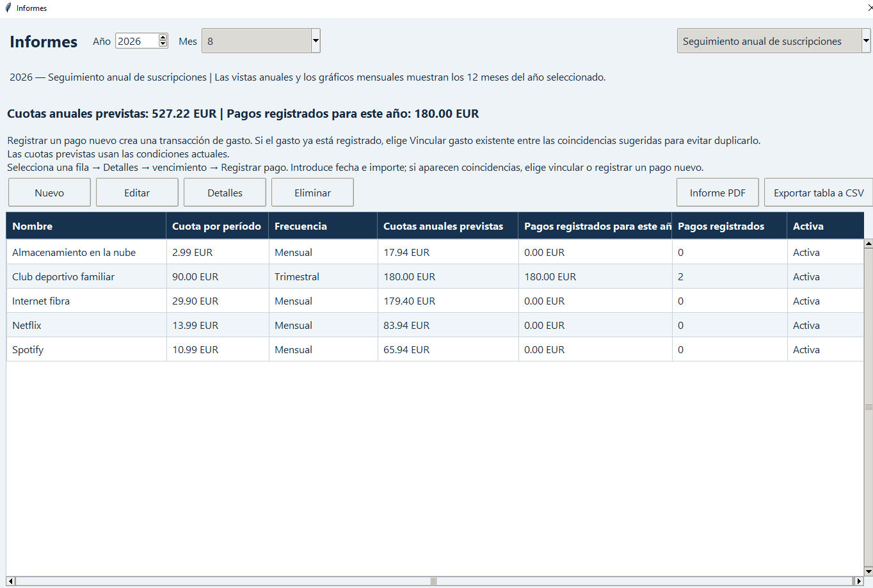Increase the Año spinbox value

tap(163, 37)
